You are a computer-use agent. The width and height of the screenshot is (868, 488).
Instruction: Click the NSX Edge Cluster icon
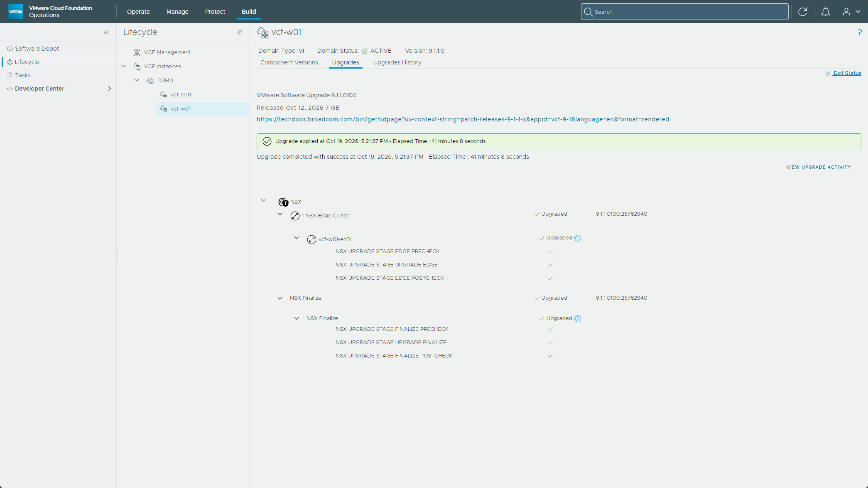click(295, 216)
